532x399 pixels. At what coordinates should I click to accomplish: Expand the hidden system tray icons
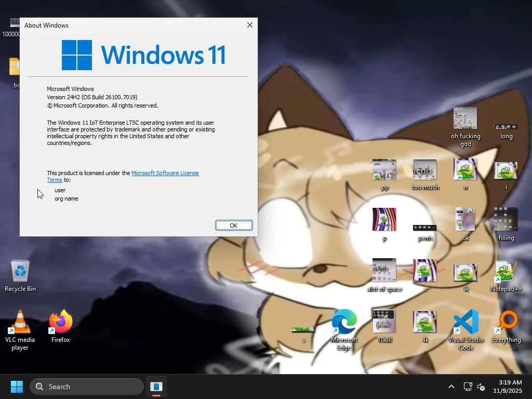pos(451,387)
